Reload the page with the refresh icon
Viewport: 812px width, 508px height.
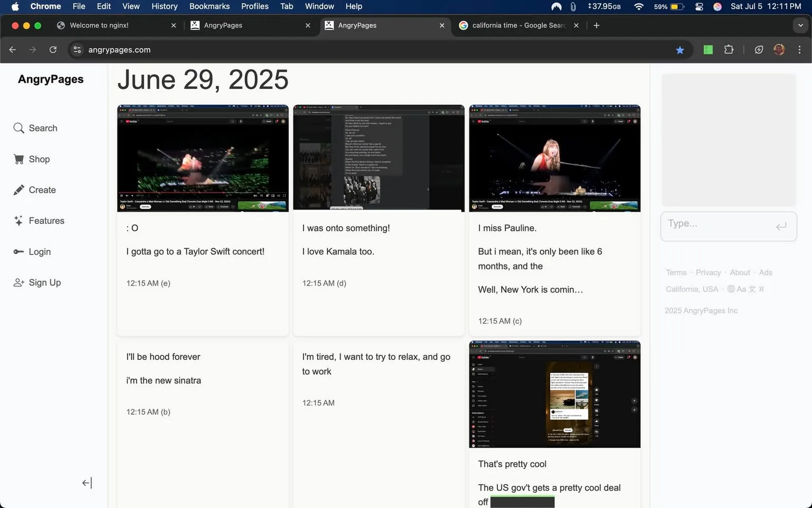tap(53, 49)
